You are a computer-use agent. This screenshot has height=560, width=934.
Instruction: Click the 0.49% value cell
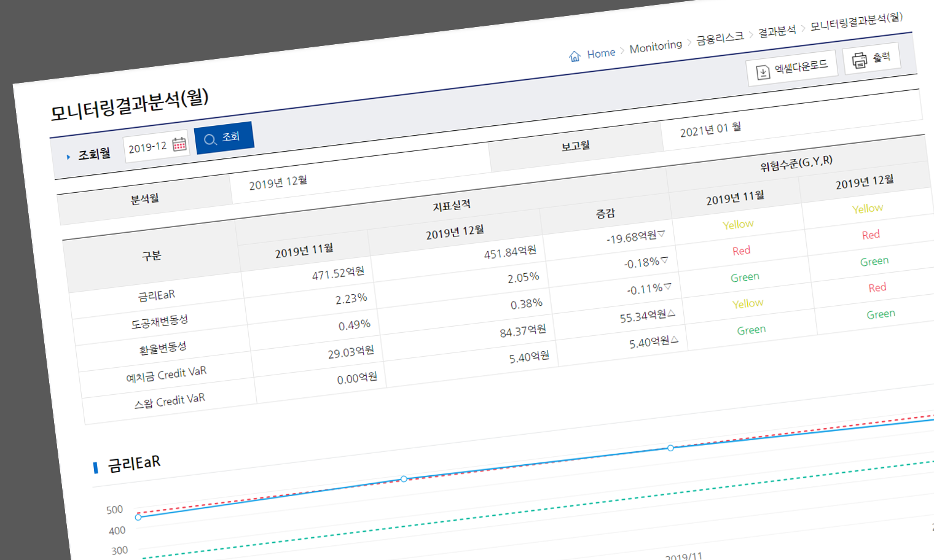tap(354, 325)
